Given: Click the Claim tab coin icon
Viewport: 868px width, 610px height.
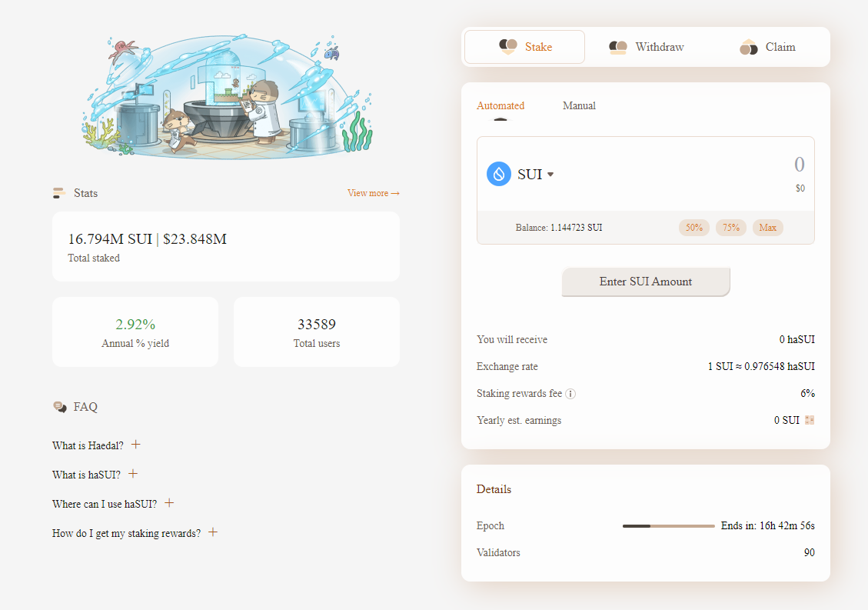Looking at the screenshot, I should coord(748,47).
